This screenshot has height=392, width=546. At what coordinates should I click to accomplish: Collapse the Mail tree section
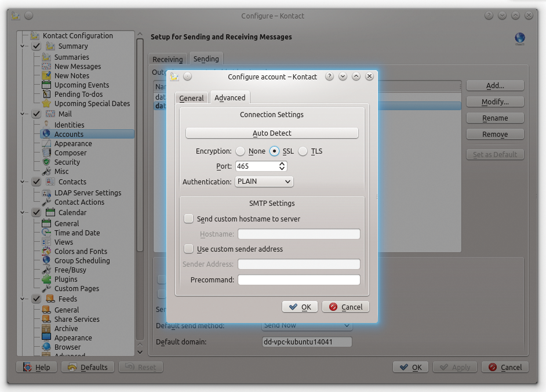(23, 114)
